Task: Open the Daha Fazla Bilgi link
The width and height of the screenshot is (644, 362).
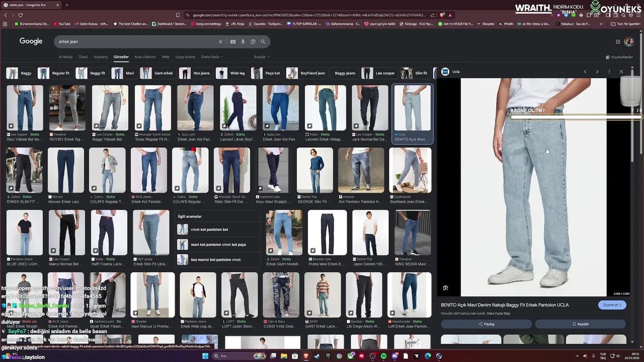Action: [498, 314]
